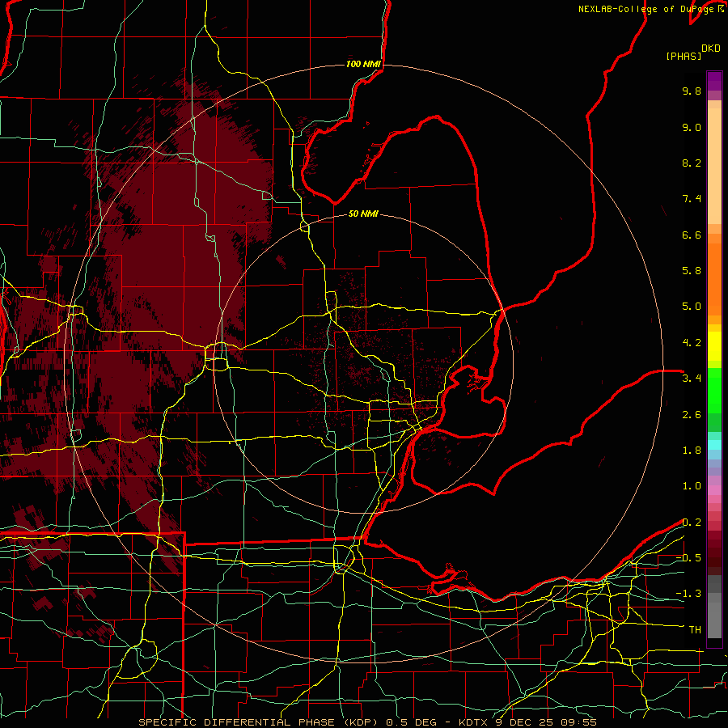
Task: Click the cyan segment of the color bar
Action: [x=714, y=445]
